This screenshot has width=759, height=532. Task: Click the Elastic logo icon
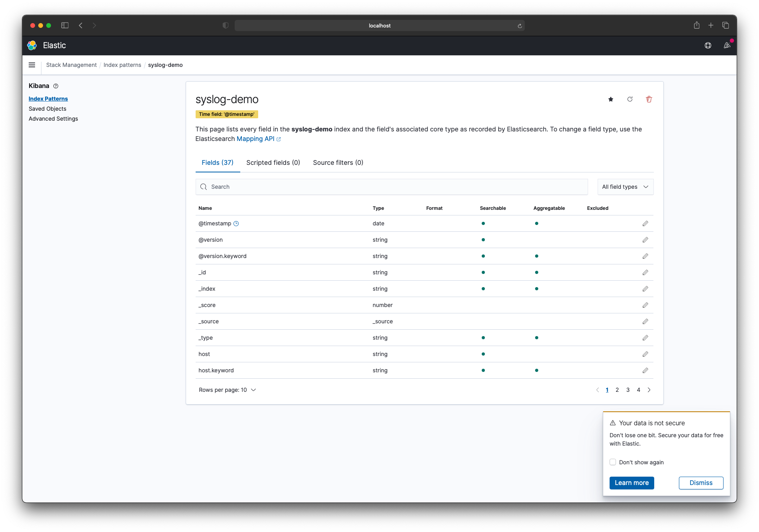pos(32,45)
